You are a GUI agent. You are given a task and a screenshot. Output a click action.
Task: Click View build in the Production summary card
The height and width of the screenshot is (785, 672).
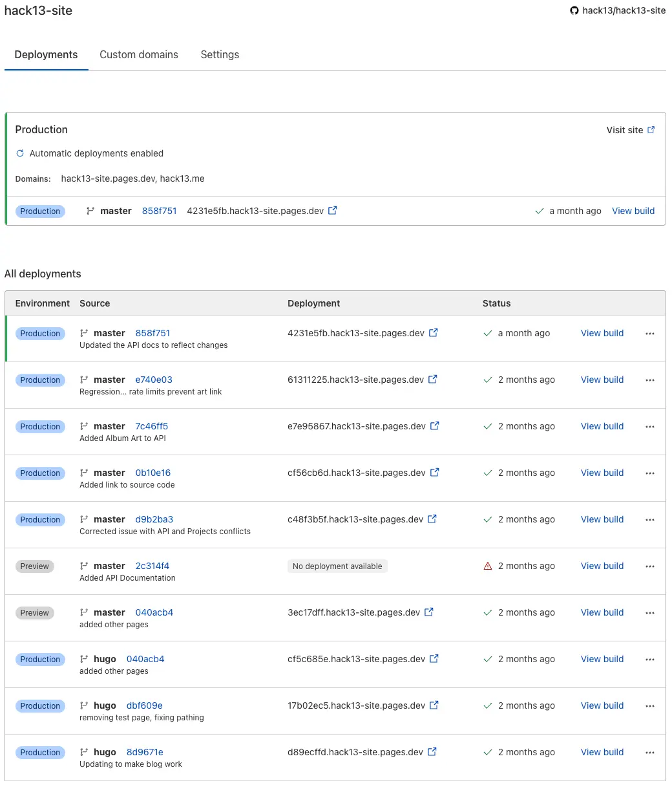coord(633,211)
